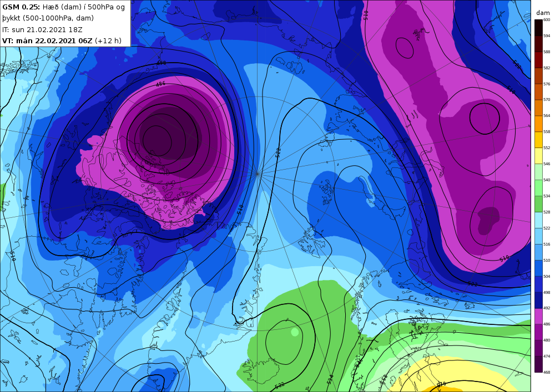The image size is (555, 392).
Task: Click the 'dam' unit heading above the legend
Action: point(543,13)
